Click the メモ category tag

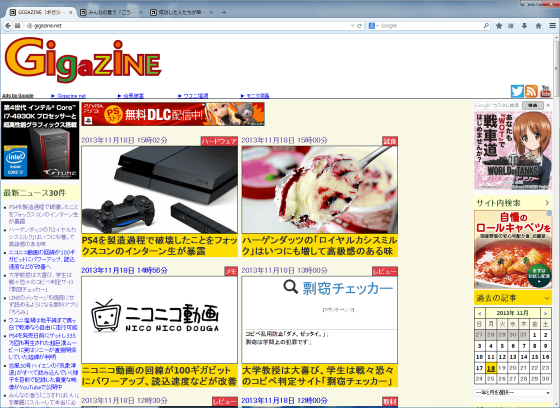pos(231,272)
